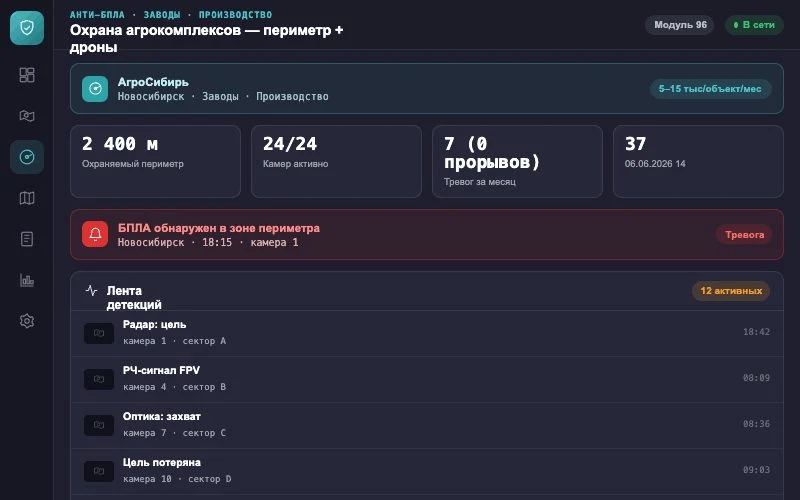Screen dimensions: 800x500
Task: Open the folded map icon in sidebar
Action: tap(27, 198)
